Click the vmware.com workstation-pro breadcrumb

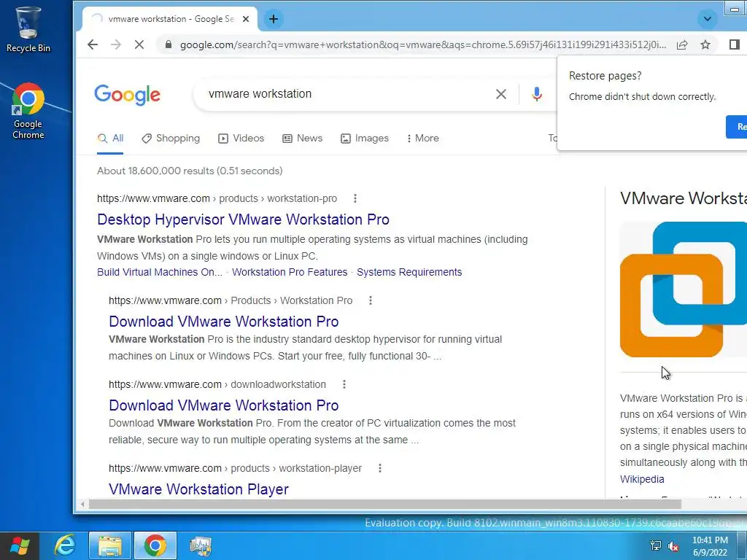point(217,198)
